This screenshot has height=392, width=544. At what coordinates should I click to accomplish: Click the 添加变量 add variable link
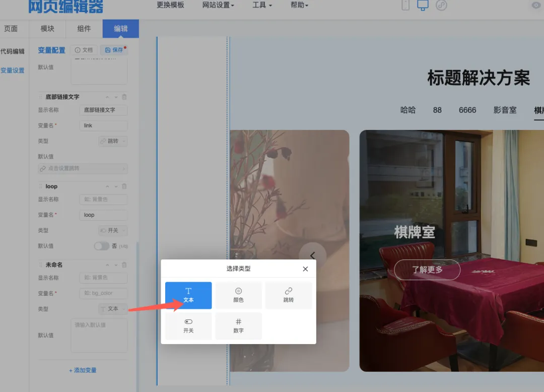(x=83, y=370)
